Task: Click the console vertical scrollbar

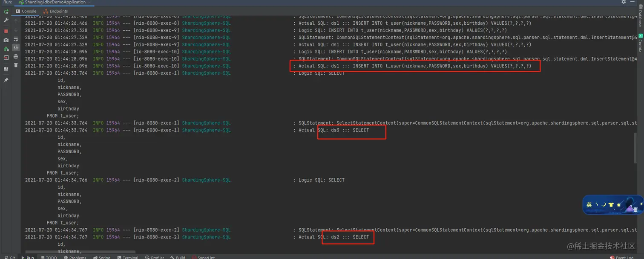Action: click(x=635, y=148)
